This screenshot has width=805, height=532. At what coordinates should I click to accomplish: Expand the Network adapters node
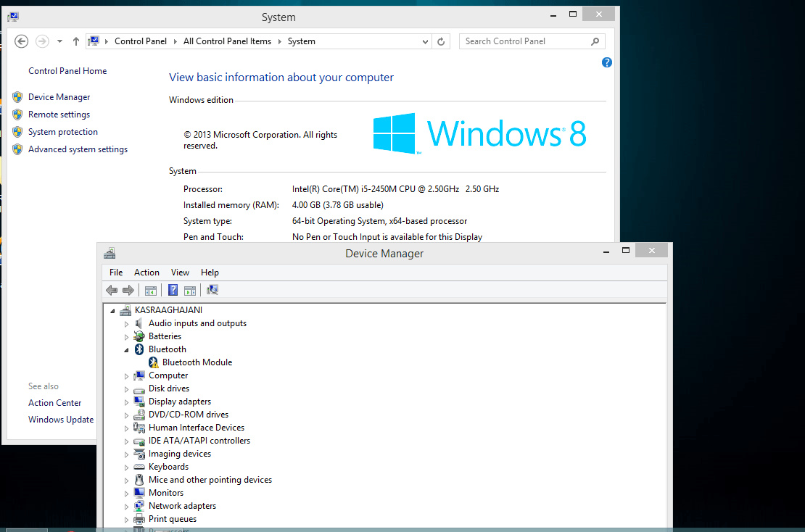coord(126,507)
